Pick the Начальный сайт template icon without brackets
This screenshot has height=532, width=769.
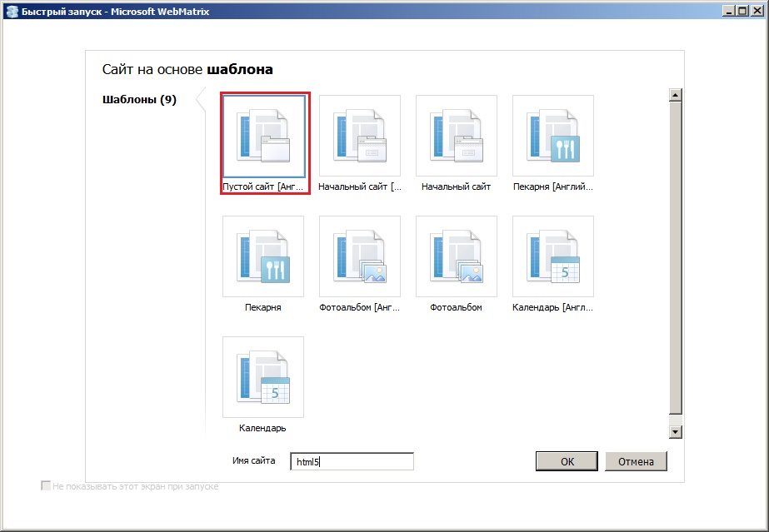tap(457, 137)
